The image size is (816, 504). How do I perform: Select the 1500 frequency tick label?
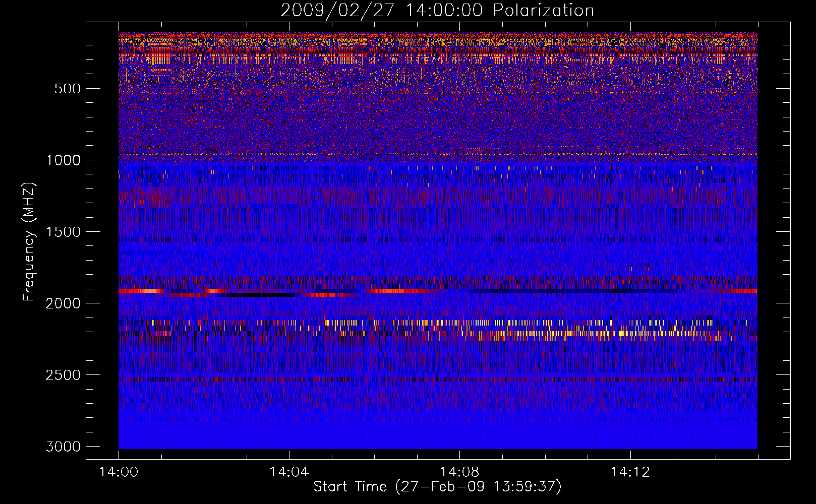(63, 232)
